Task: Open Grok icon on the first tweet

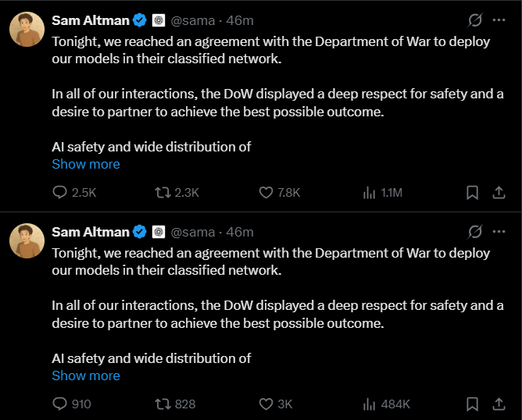Action: point(474,20)
